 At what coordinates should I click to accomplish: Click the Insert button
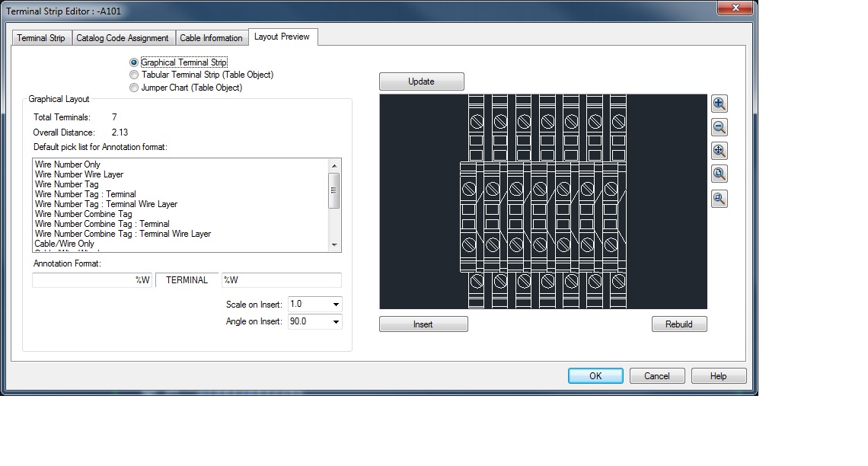pos(423,324)
